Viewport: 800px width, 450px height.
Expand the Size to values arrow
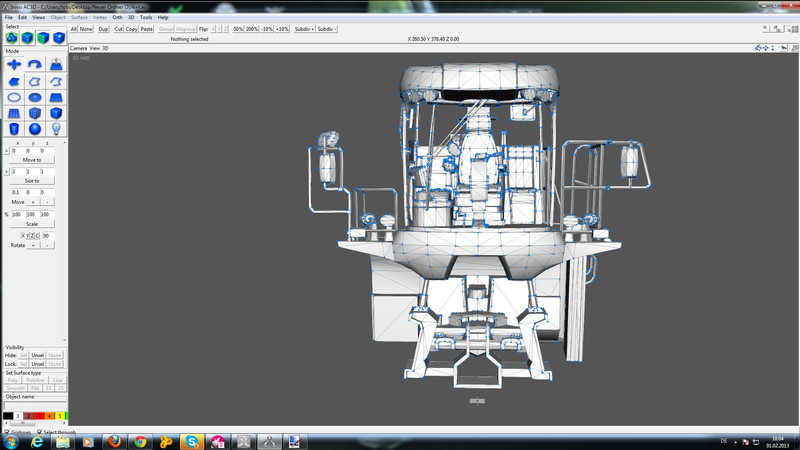7,172
